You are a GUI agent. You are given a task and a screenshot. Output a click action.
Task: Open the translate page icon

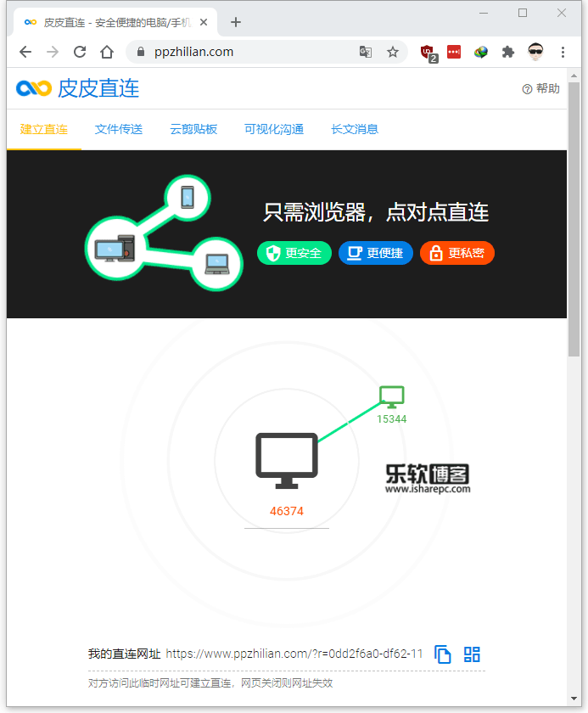pos(366,52)
